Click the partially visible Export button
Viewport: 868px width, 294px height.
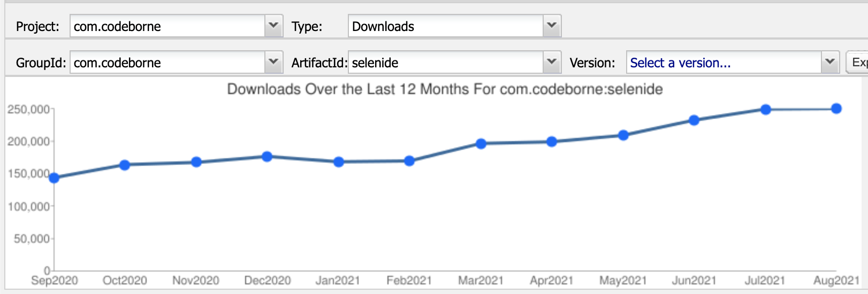[858, 63]
